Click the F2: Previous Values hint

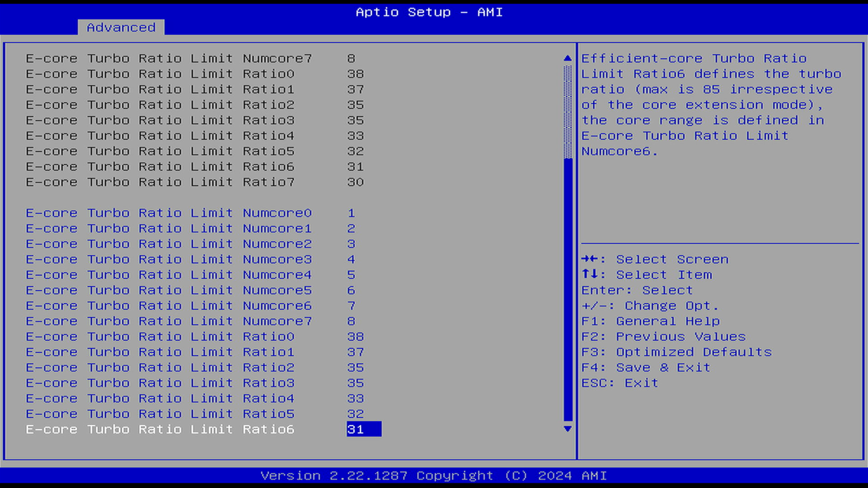coord(663,337)
